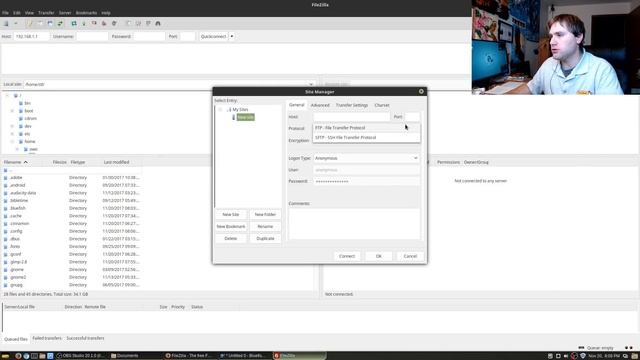This screenshot has width=640, height=360.
Task: Open the Bookmarks menu
Action: pyautogui.click(x=86, y=13)
